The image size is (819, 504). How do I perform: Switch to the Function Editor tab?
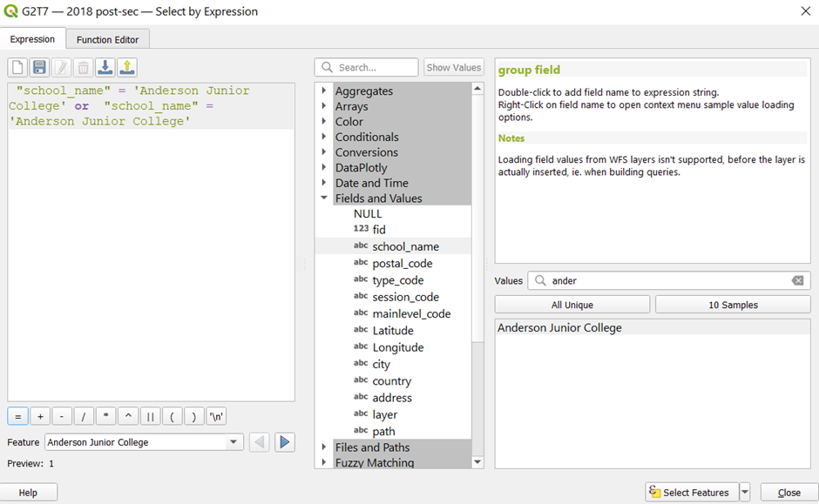[x=107, y=40]
